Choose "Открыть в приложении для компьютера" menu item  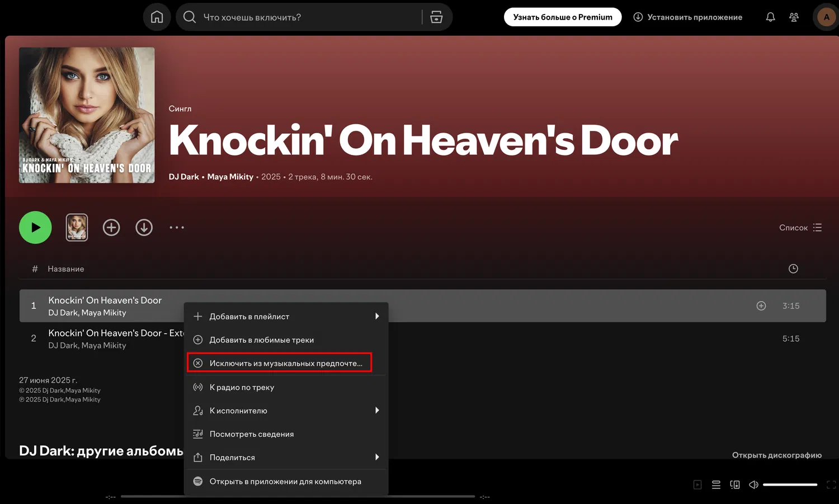286,482
